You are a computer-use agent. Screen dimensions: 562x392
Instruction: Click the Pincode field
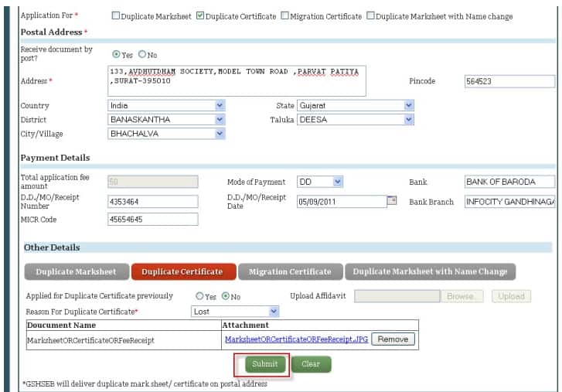[509, 81]
